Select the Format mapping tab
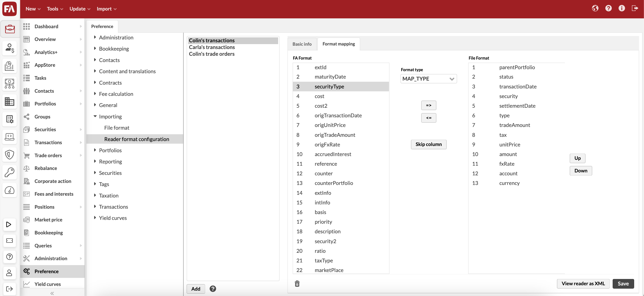 pos(339,44)
